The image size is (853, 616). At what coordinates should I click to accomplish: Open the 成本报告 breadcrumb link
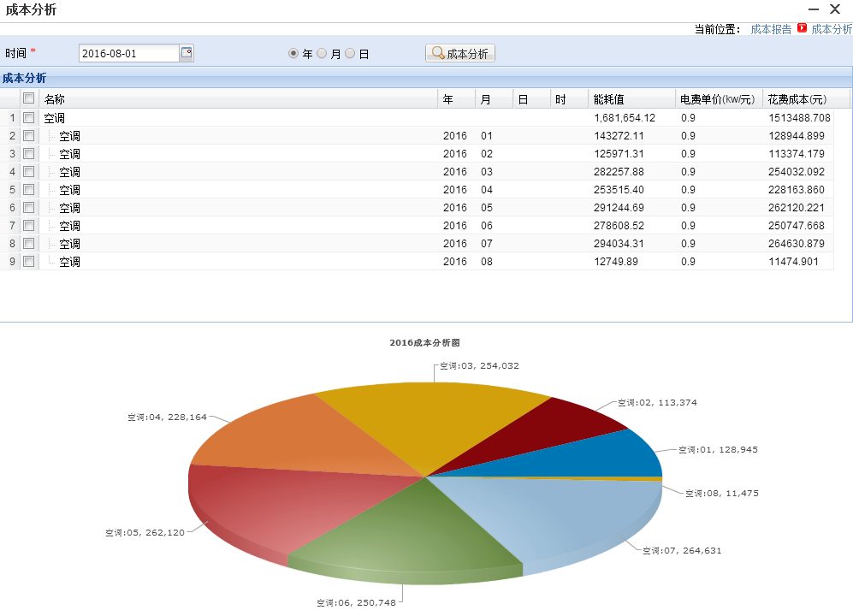coord(771,28)
